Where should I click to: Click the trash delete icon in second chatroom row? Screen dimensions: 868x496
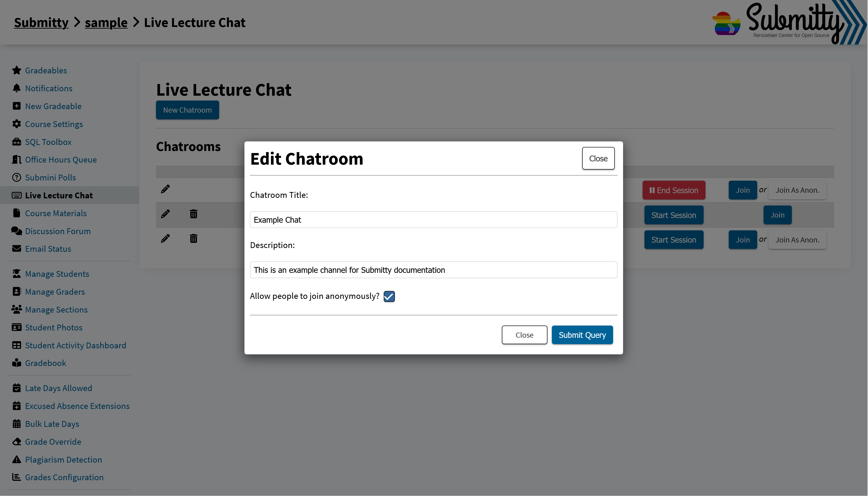click(x=193, y=214)
